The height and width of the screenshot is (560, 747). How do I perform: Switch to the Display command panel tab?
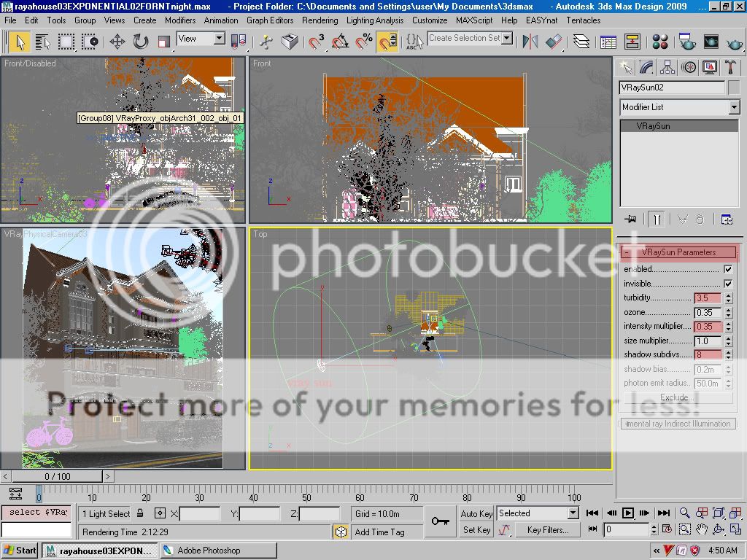click(709, 67)
